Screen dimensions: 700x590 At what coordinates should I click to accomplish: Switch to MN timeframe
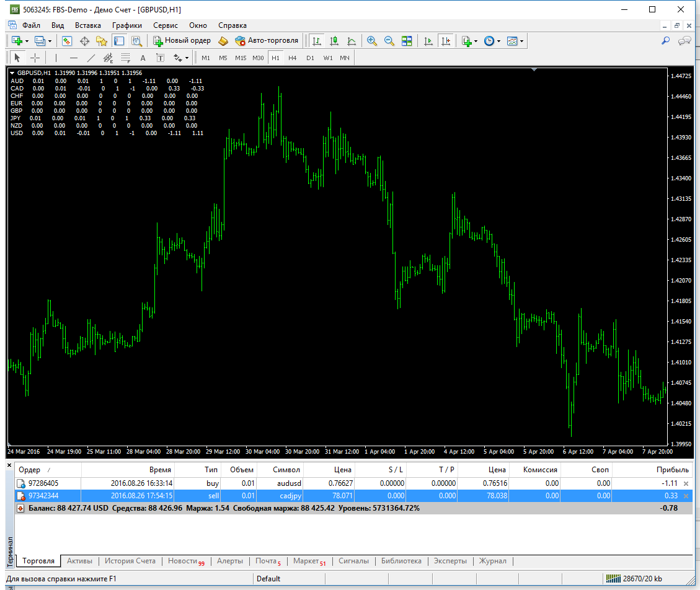coord(345,58)
